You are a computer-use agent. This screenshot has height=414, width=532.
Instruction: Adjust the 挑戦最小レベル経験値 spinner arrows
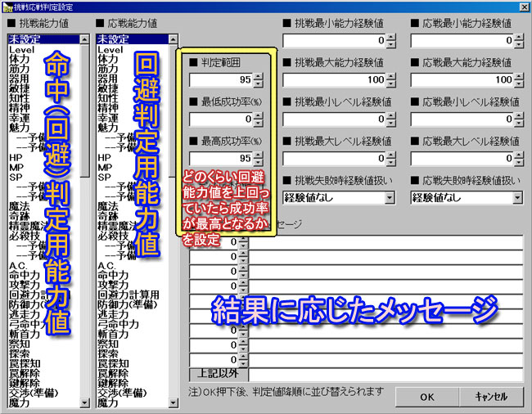tap(391, 119)
